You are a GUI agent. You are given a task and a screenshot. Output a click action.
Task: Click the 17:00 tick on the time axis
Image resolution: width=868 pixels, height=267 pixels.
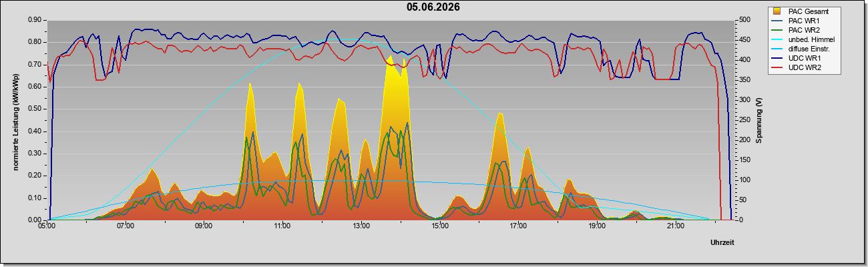click(x=519, y=226)
